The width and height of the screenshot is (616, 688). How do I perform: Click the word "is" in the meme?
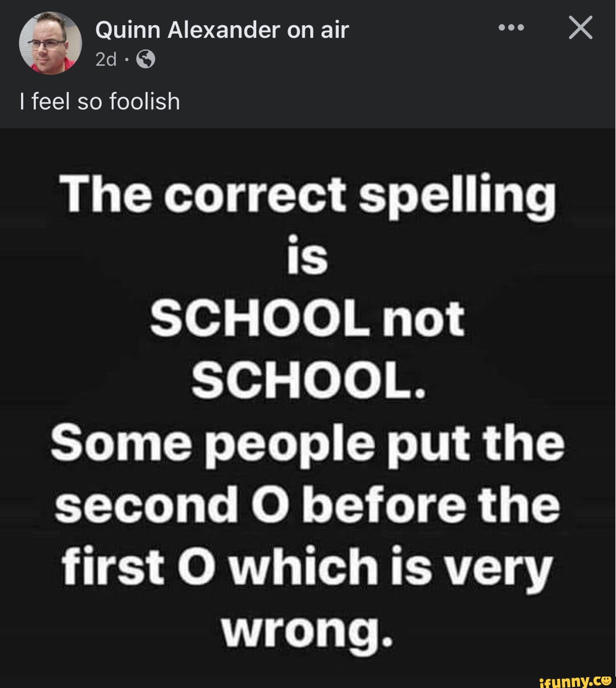(x=308, y=257)
